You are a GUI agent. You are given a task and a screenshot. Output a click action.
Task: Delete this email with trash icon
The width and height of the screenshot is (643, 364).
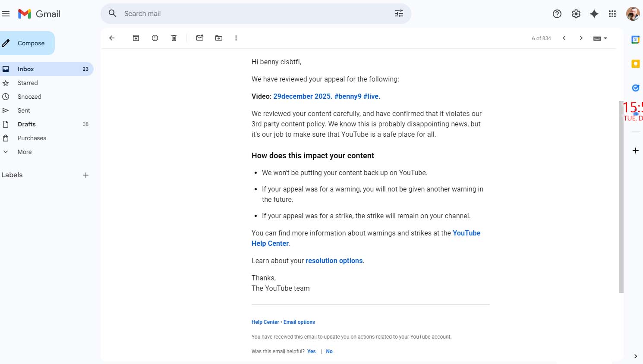coord(174,38)
